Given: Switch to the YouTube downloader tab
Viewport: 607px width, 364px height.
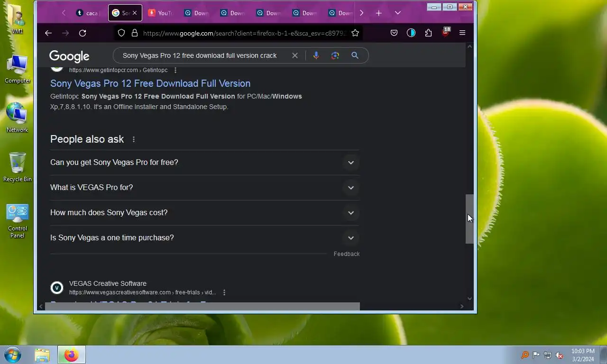Looking at the screenshot, I should pos(161,13).
